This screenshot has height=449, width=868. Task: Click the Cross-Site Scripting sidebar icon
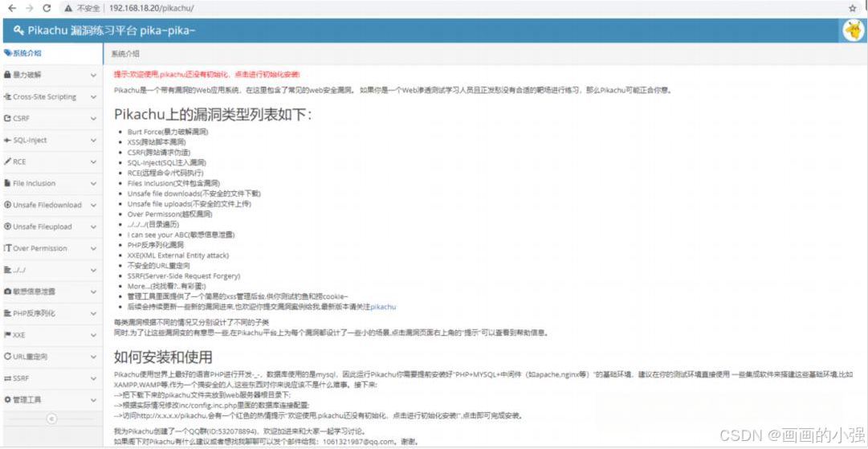8,96
